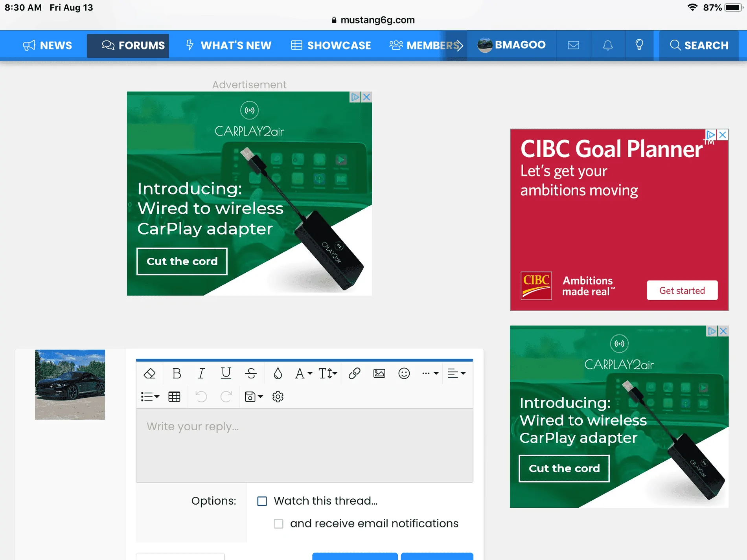Click the mustang6g.com address bar
Screen dimensions: 747x560
373,20
